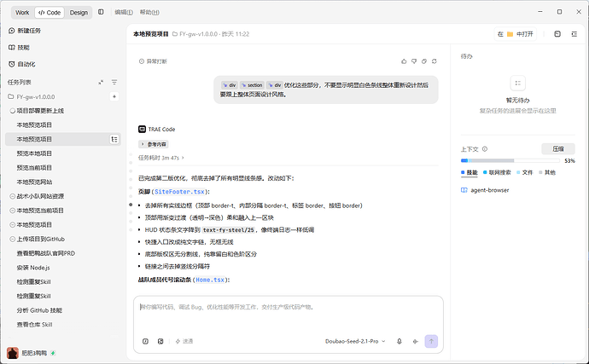Give the response a thumbs up
This screenshot has width=589, height=364.
pos(404,61)
